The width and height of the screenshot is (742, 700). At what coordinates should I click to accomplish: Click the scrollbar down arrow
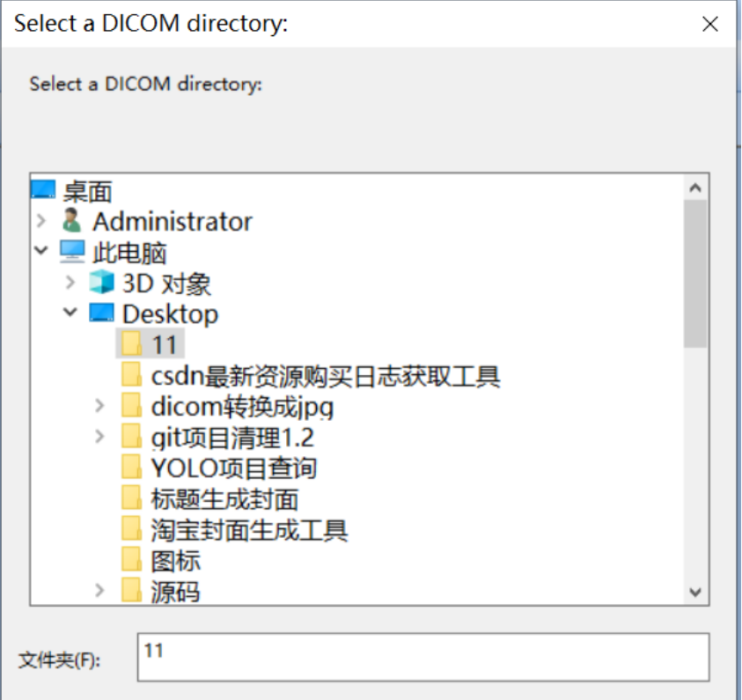coord(694,592)
